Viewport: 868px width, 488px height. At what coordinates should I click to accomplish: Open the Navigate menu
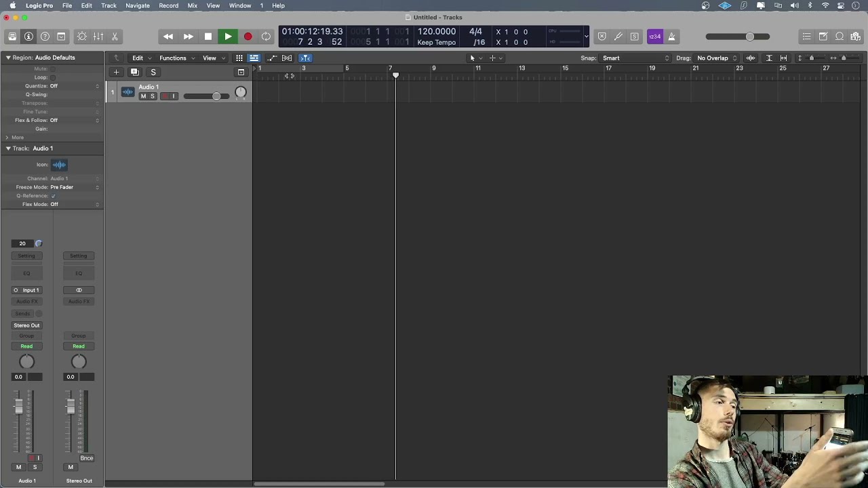[138, 5]
